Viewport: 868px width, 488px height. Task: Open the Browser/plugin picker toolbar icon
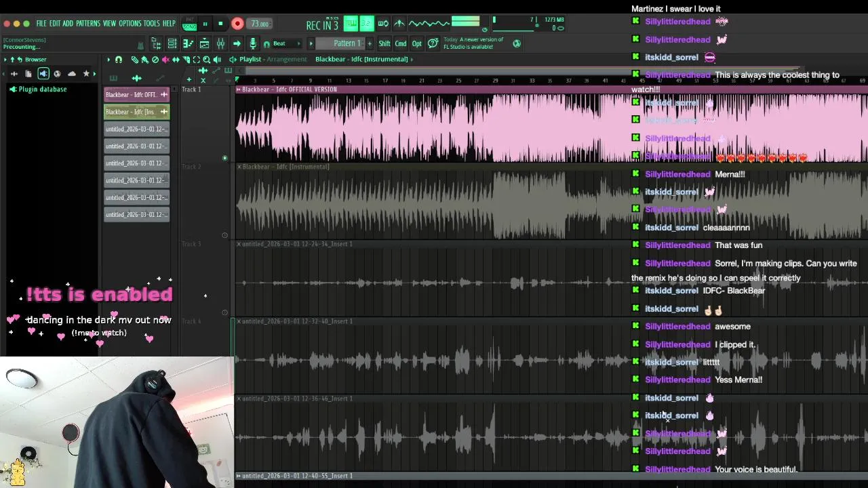(156, 43)
